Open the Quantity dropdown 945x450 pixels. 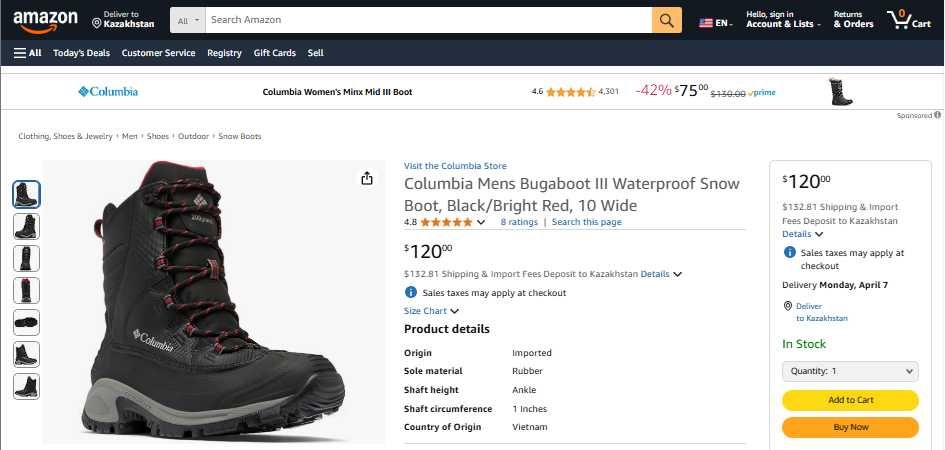click(850, 371)
